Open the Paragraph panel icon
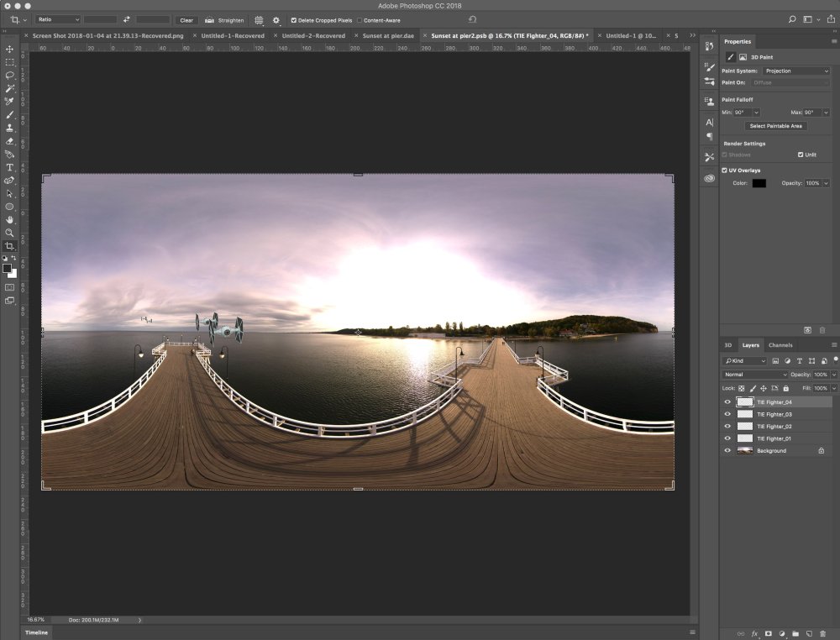Image resolution: width=840 pixels, height=640 pixels. pos(709,137)
